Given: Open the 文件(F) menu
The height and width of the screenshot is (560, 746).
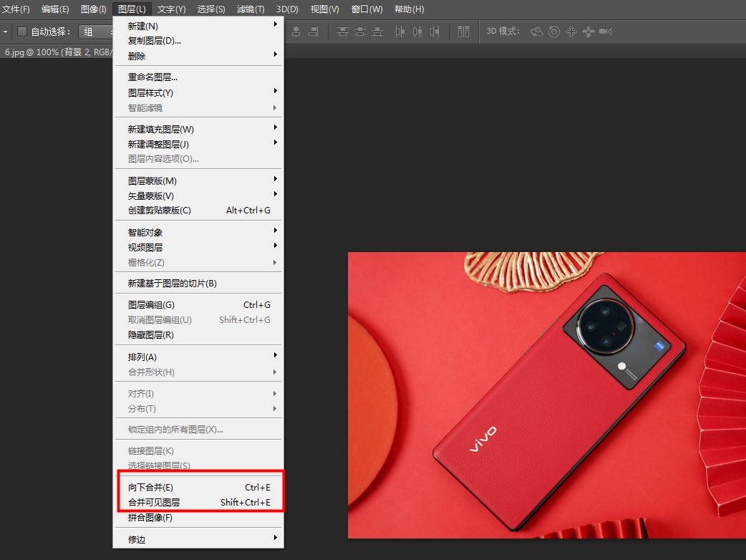Looking at the screenshot, I should pyautogui.click(x=16, y=9).
